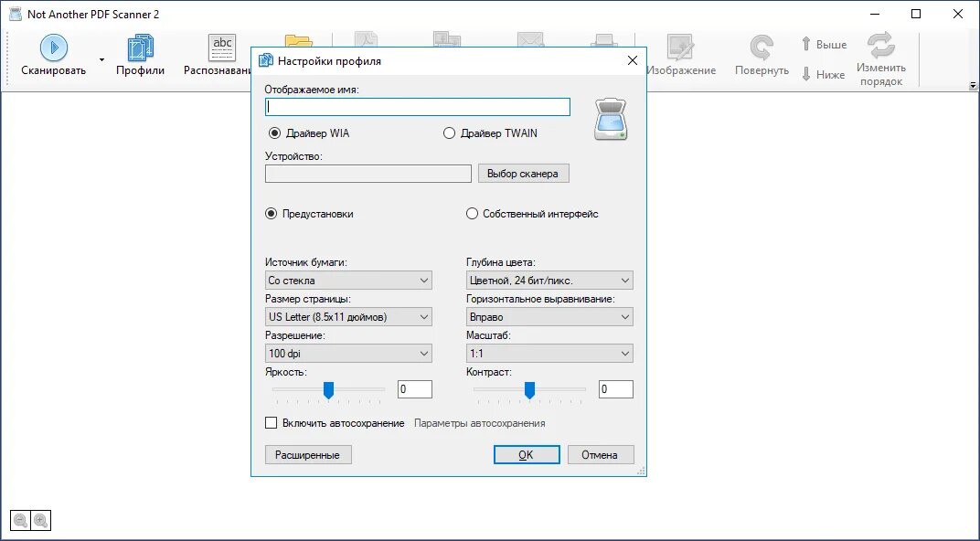Click the Отображаемое имя text field
The width and height of the screenshot is (980, 541).
pos(418,107)
